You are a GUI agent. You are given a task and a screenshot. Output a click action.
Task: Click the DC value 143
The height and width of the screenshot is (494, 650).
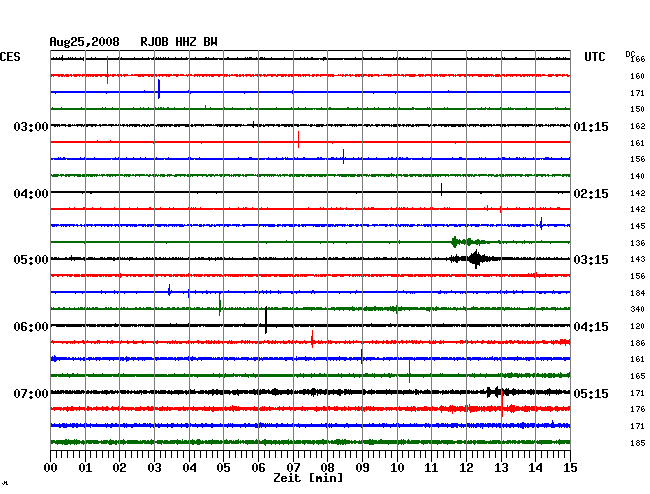pos(637,259)
